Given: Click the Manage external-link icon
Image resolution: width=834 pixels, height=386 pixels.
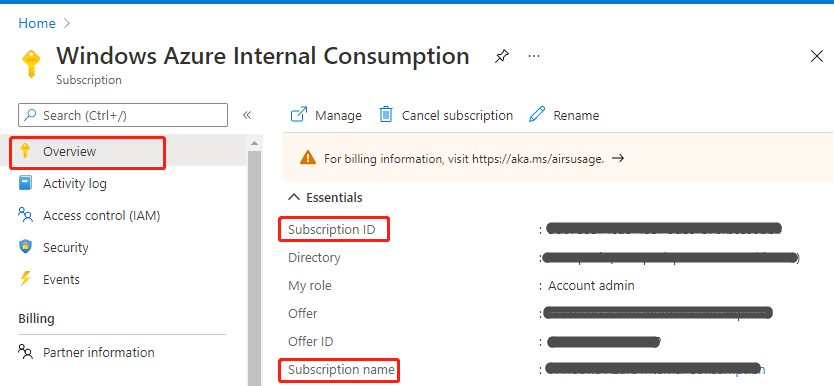Looking at the screenshot, I should (x=299, y=114).
